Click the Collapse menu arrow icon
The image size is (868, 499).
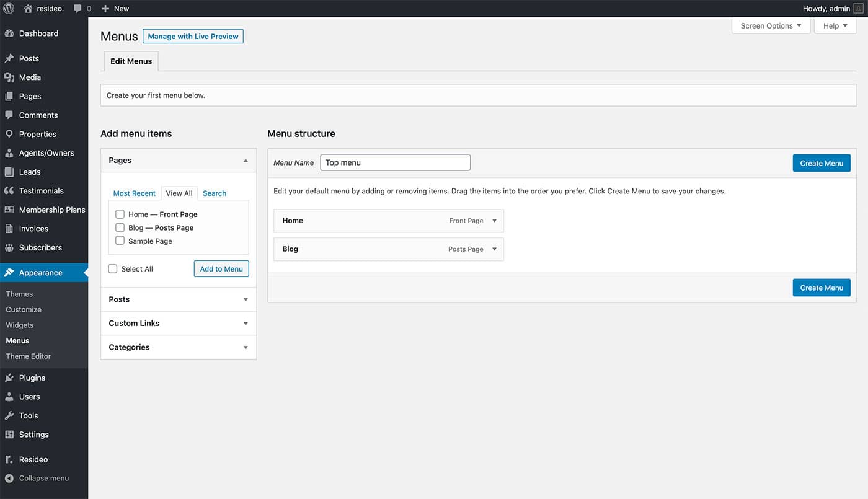coord(9,479)
